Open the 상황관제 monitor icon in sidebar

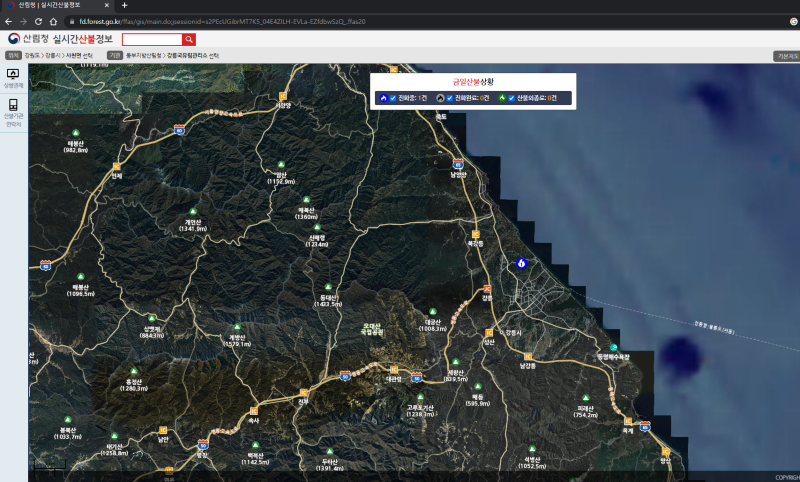[13, 74]
